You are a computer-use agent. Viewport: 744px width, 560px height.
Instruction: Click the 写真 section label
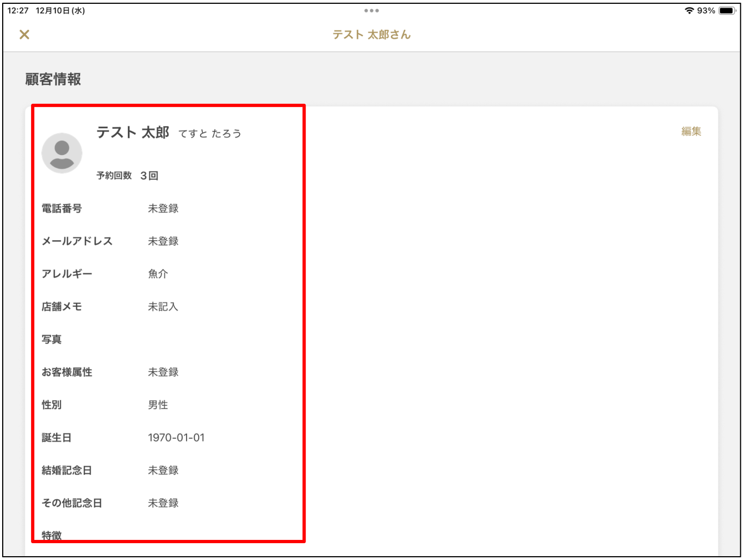click(52, 339)
